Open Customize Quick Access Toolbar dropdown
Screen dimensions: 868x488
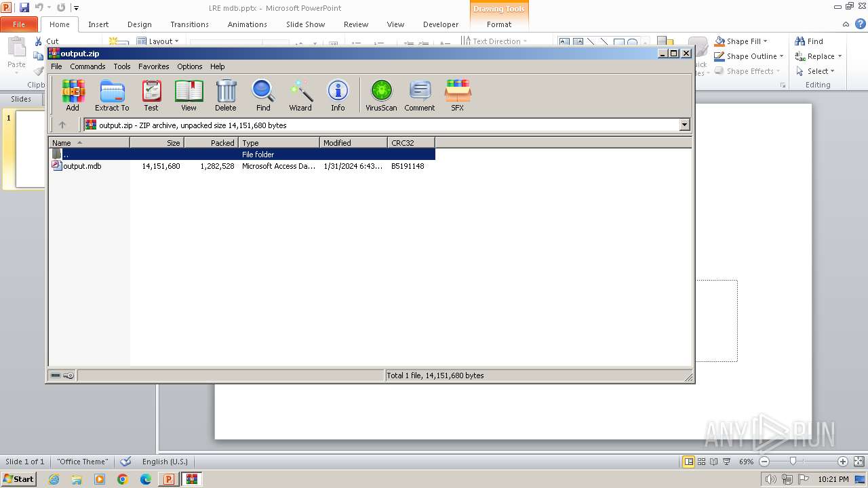coord(76,7)
